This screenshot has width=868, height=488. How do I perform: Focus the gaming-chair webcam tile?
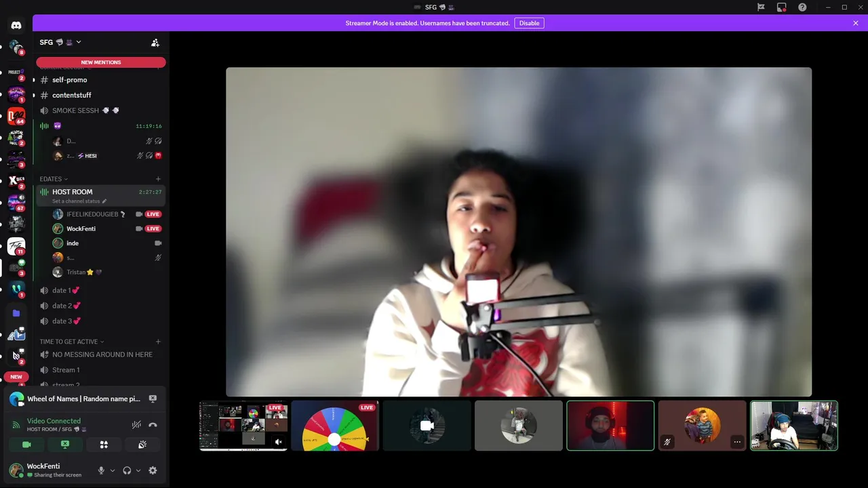794,426
